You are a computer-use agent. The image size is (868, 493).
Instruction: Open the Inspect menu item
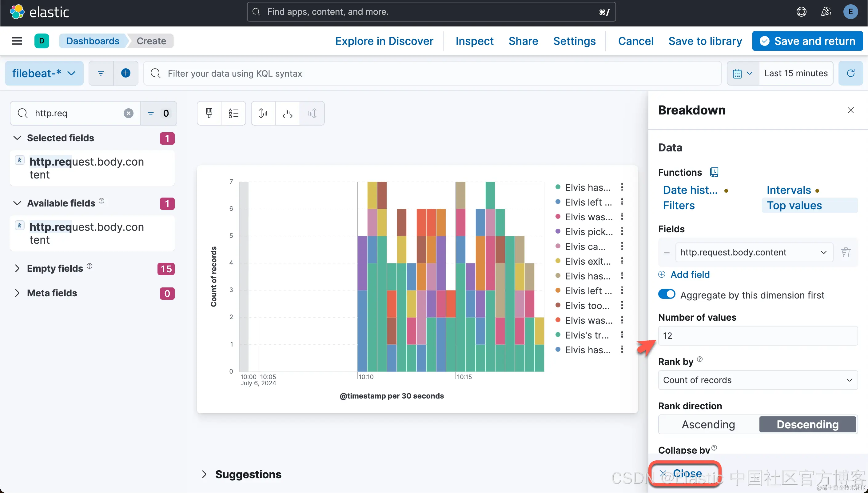click(474, 41)
